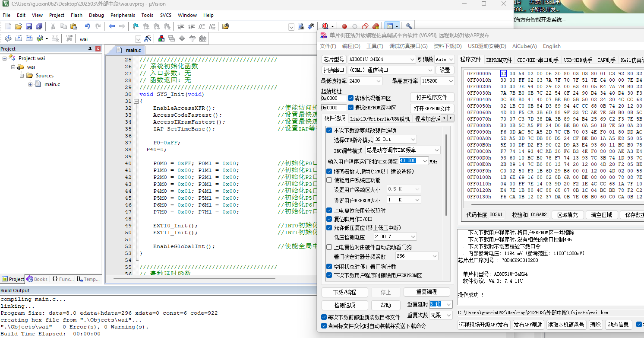
Task: Click the Start/Stop Debug Session icon
Action: (x=325, y=26)
